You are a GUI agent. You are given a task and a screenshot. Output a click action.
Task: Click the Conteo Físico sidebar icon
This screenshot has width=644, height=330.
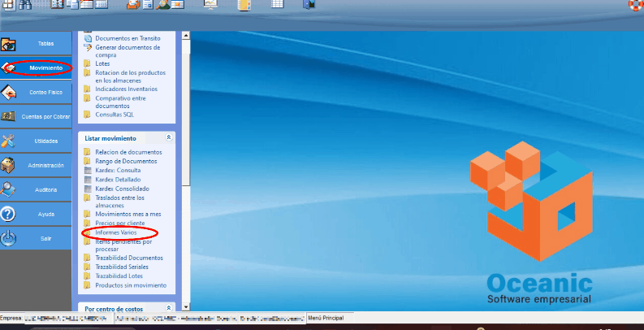[x=9, y=92]
